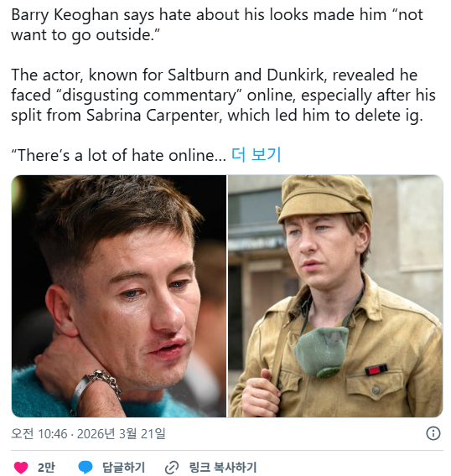The image size is (451, 476).
Task: Open the left close-up face photo
Action: (119, 296)
